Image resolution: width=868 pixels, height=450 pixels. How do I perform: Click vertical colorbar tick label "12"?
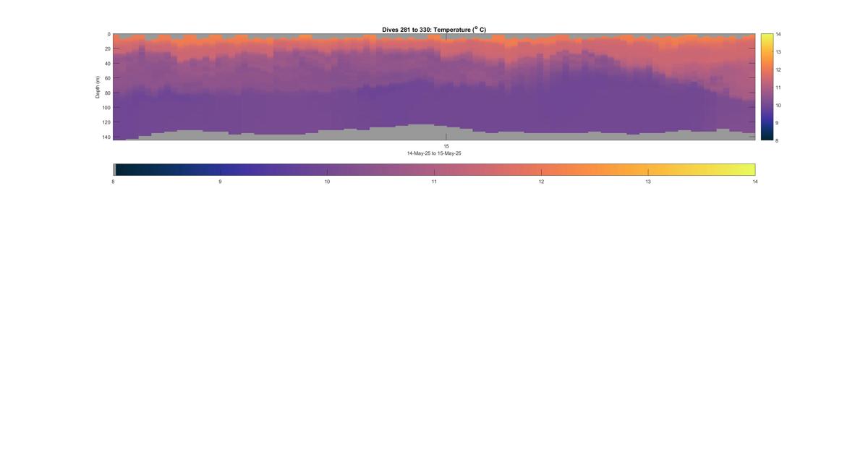pyautogui.click(x=778, y=69)
